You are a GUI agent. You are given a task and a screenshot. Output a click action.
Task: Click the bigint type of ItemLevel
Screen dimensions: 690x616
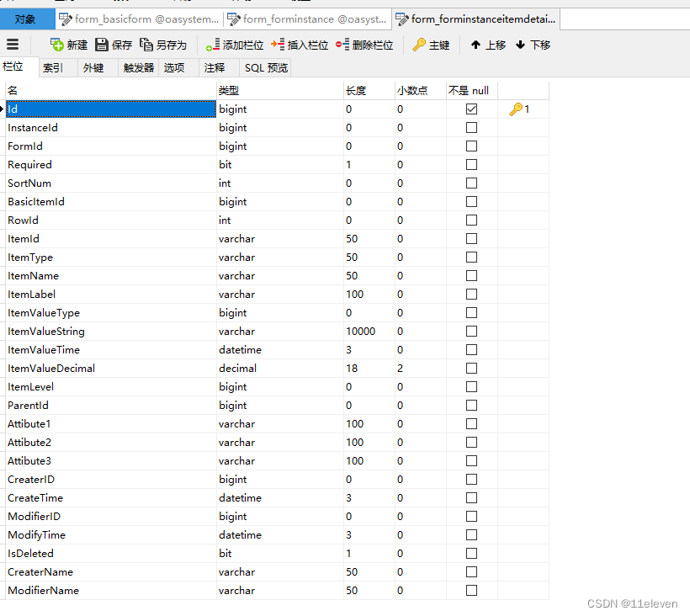(x=280, y=387)
